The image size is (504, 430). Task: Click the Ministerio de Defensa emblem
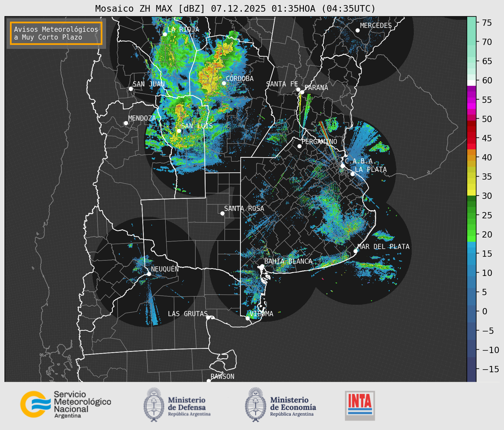[154, 405]
